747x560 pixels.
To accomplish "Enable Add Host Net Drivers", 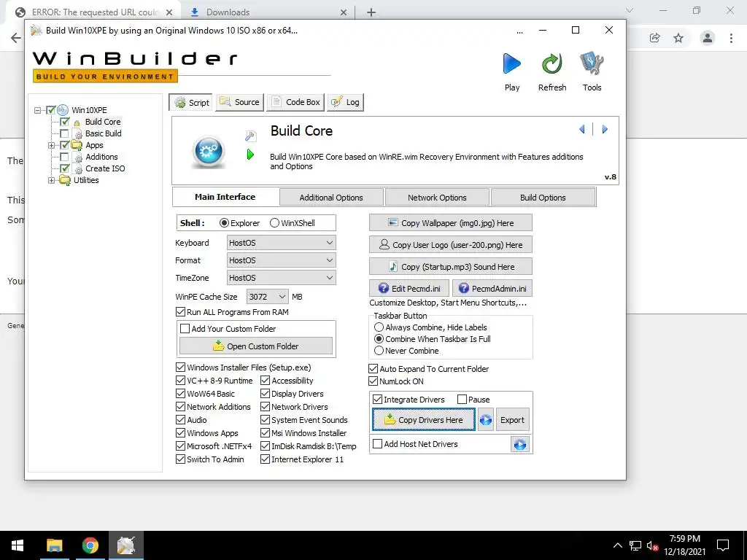I will pyautogui.click(x=377, y=444).
